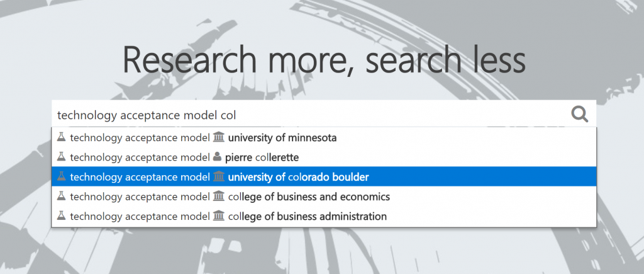Image resolution: width=644 pixels, height=274 pixels.
Task: Click flask icon in highlighted colorado boulder row
Action: (x=62, y=177)
